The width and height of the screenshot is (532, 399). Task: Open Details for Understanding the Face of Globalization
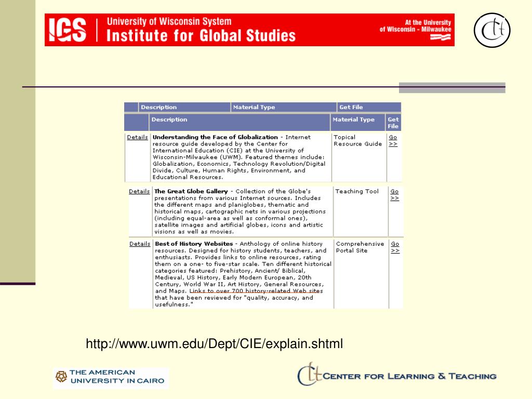137,137
